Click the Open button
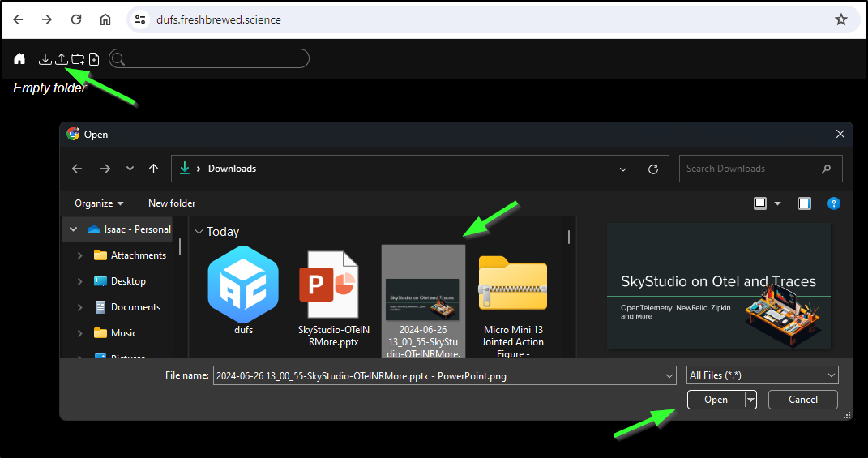The image size is (868, 458). [716, 400]
